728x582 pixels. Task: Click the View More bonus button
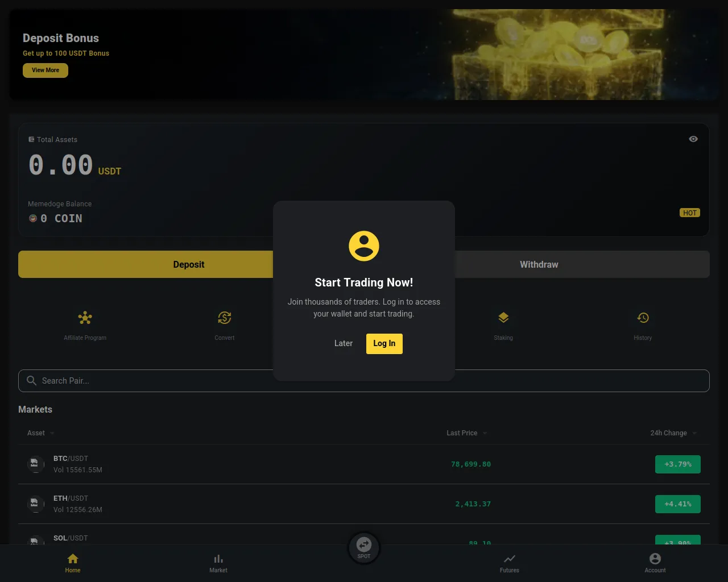click(x=45, y=70)
